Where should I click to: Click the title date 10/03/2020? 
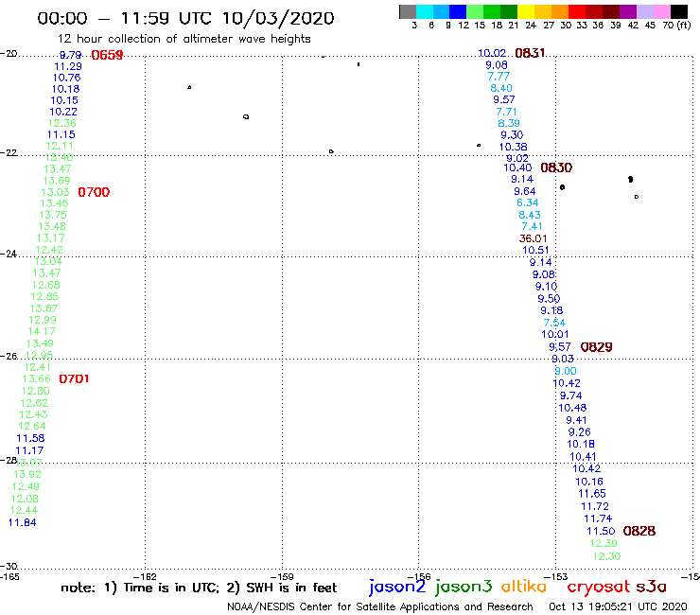point(278,18)
